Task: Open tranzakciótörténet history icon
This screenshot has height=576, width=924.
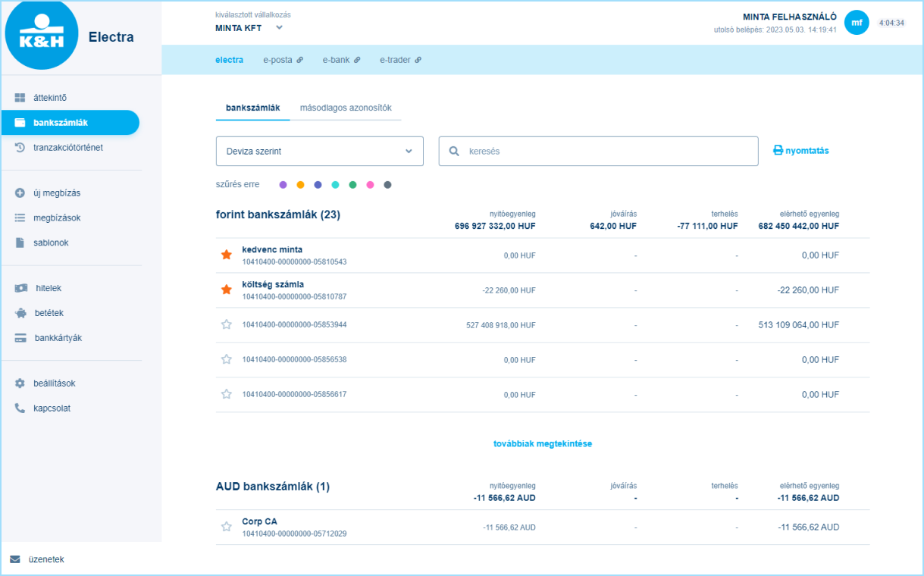Action: [20, 148]
